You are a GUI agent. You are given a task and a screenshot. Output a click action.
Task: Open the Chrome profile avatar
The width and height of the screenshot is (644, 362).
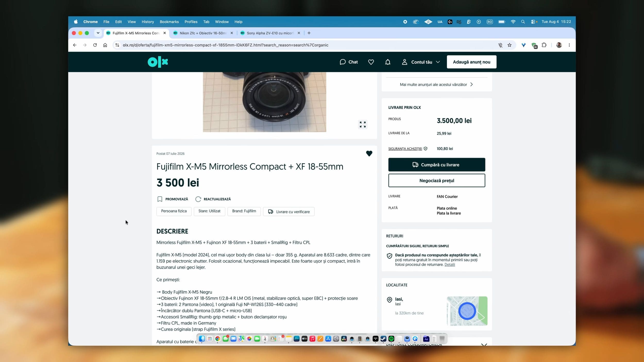click(x=559, y=45)
